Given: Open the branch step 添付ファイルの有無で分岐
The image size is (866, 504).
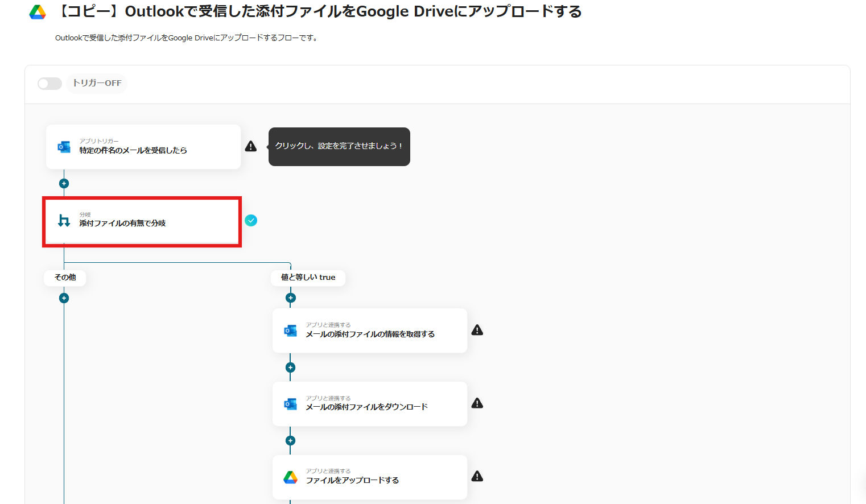Looking at the screenshot, I should click(x=142, y=222).
